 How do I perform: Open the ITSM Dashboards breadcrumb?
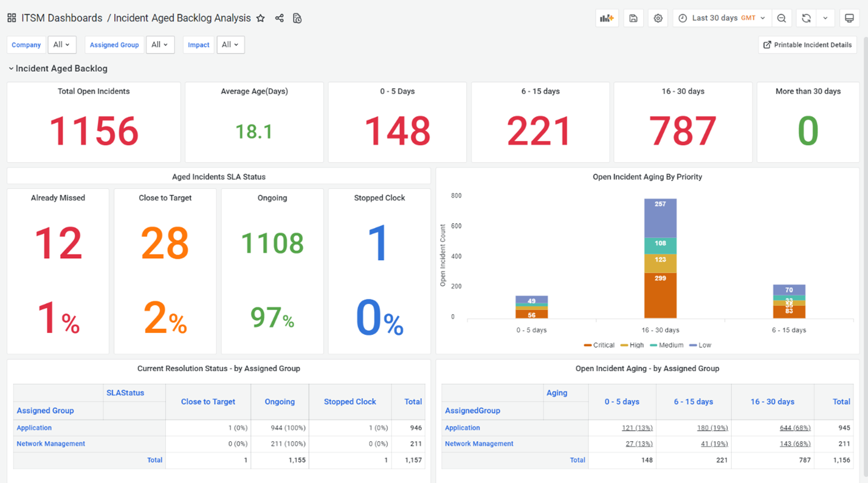click(61, 18)
